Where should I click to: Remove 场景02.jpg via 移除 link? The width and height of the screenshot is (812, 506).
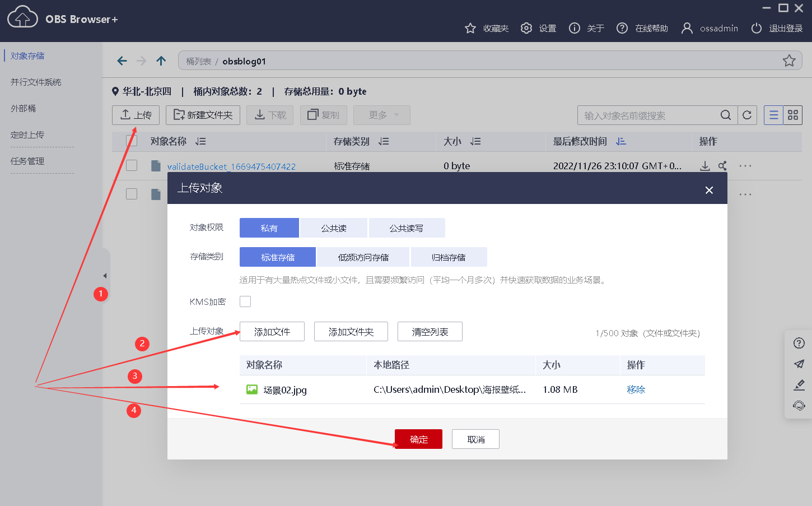click(x=636, y=389)
